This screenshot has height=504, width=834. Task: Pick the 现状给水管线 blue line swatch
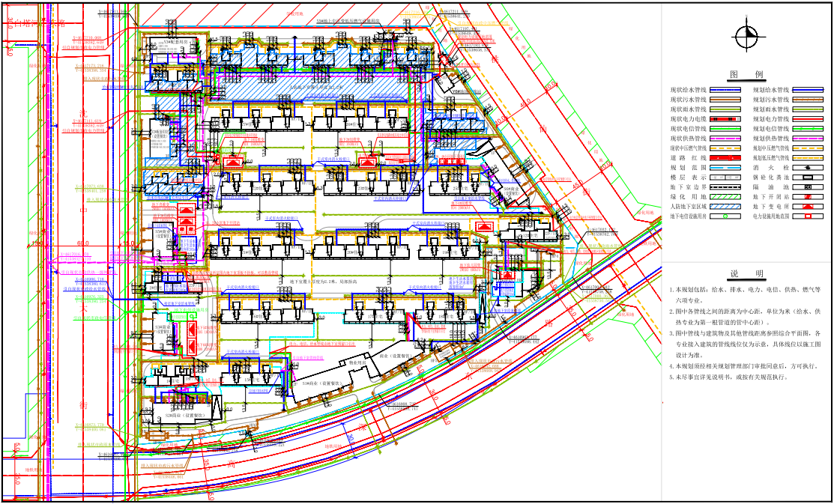point(725,90)
